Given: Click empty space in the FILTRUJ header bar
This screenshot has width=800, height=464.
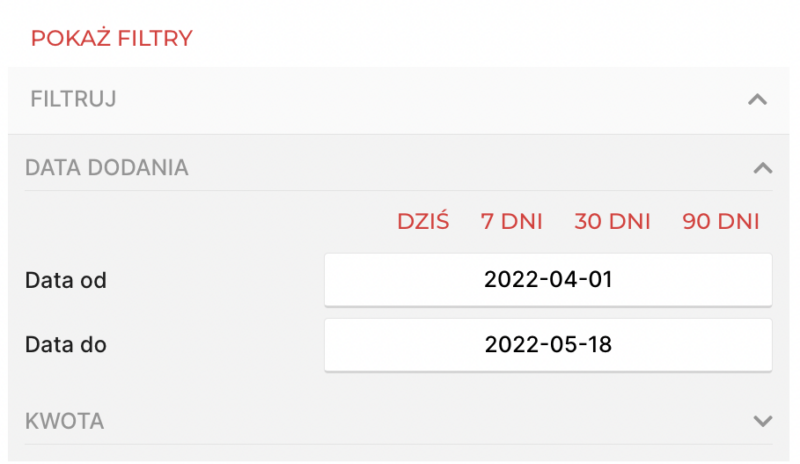Looking at the screenshot, I should pyautogui.click(x=420, y=100).
